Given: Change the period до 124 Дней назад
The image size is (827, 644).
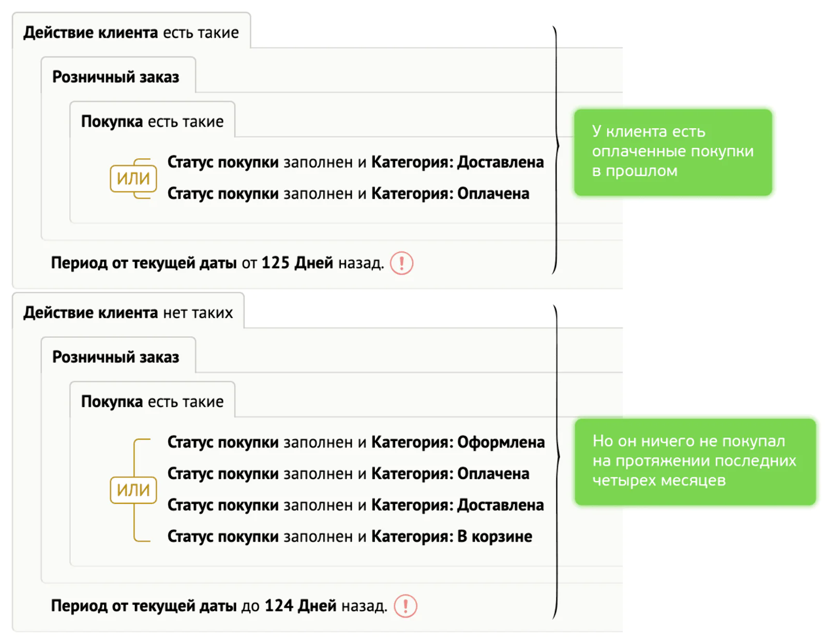Looking at the screenshot, I should point(219,606).
